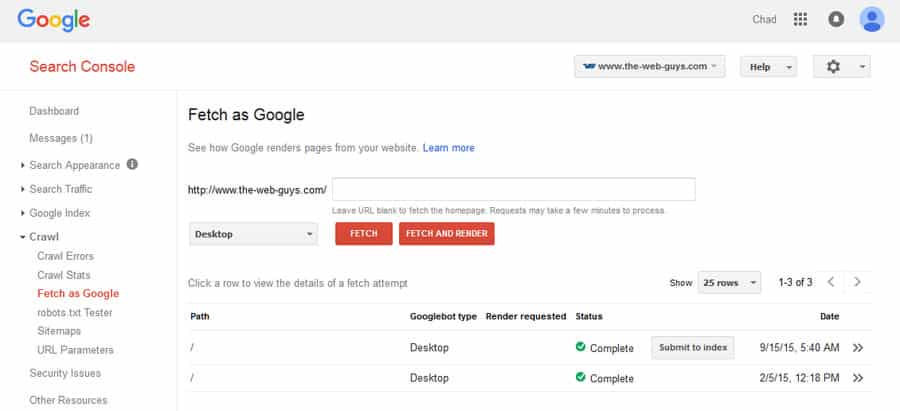Open the blue account avatar
Image resolution: width=900 pixels, height=411 pixels.
(x=871, y=20)
